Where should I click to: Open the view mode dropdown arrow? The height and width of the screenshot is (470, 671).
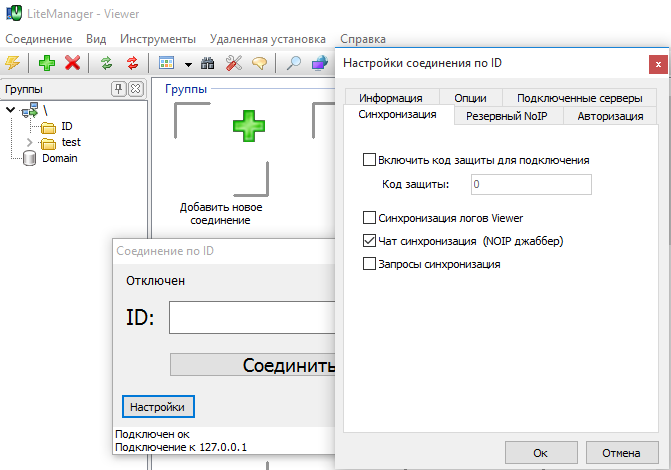tap(188, 64)
